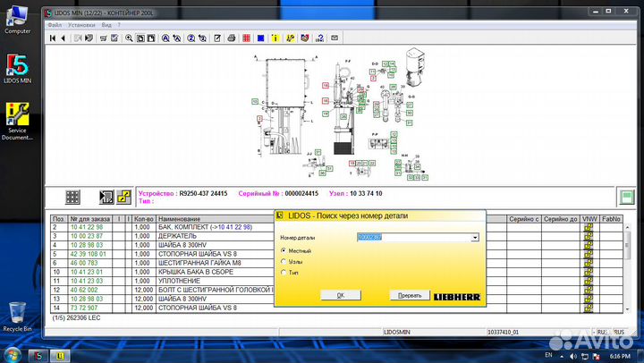The width and height of the screenshot is (644, 363).
Task: Go to first page with toolbar arrow
Action: click(x=53, y=38)
